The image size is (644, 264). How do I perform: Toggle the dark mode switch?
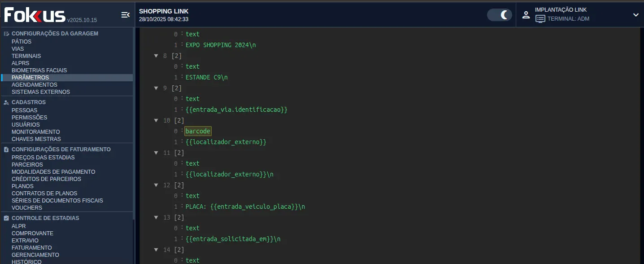pos(500,15)
